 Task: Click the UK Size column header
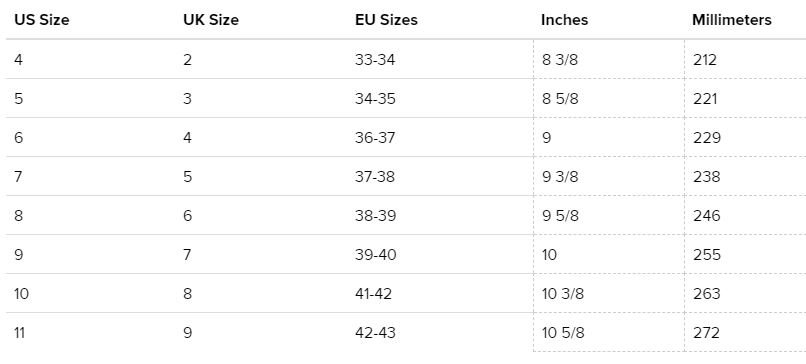click(211, 20)
